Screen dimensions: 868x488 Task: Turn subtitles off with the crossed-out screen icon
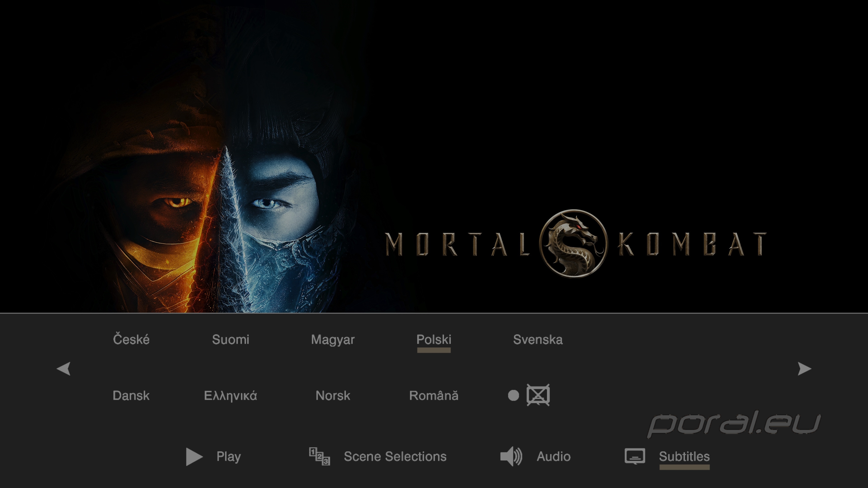[x=538, y=395]
